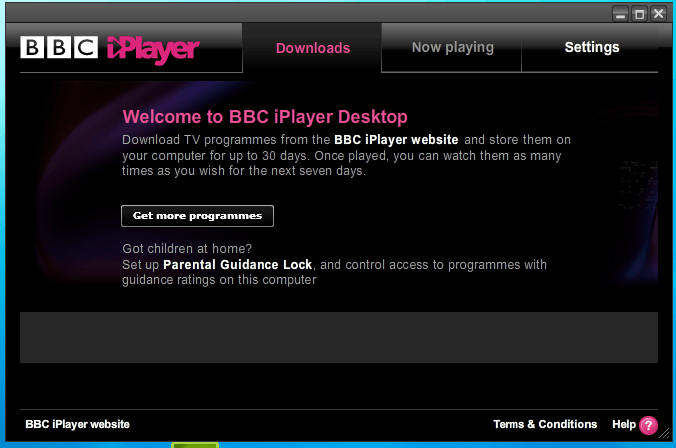This screenshot has width=676, height=448.
Task: Click the resize grip in the window corner
Action: (666, 438)
